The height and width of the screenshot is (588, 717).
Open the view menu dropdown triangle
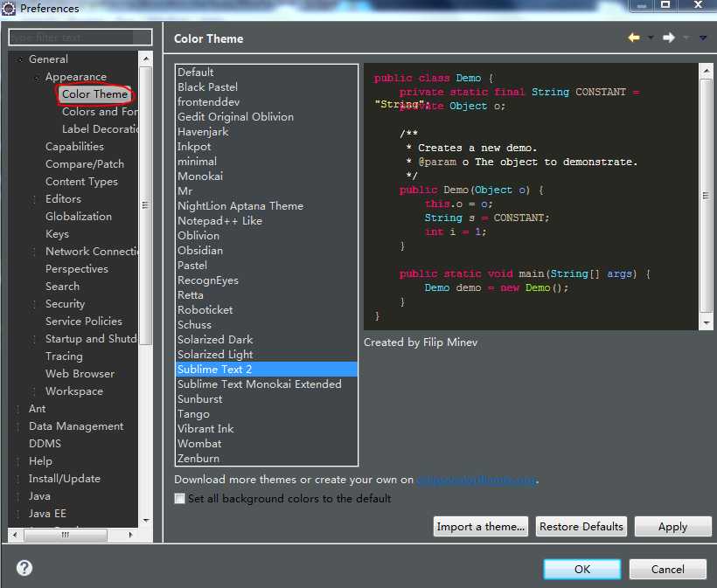click(x=703, y=38)
